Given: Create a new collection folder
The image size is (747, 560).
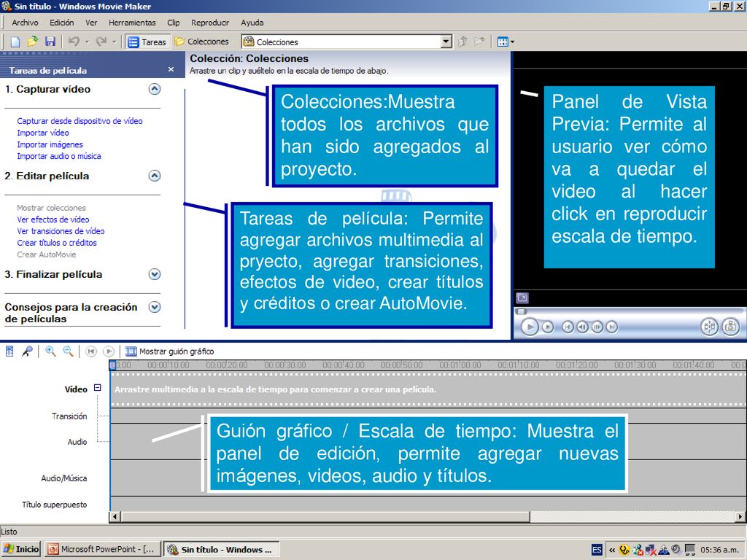Looking at the screenshot, I should pos(479,42).
